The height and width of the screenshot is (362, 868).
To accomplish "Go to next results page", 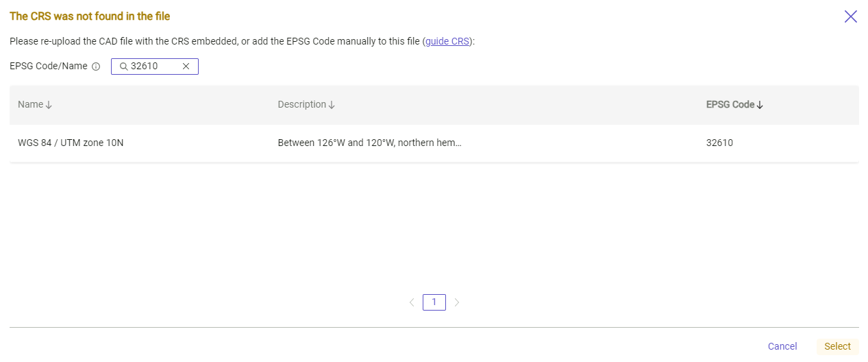I will [457, 302].
